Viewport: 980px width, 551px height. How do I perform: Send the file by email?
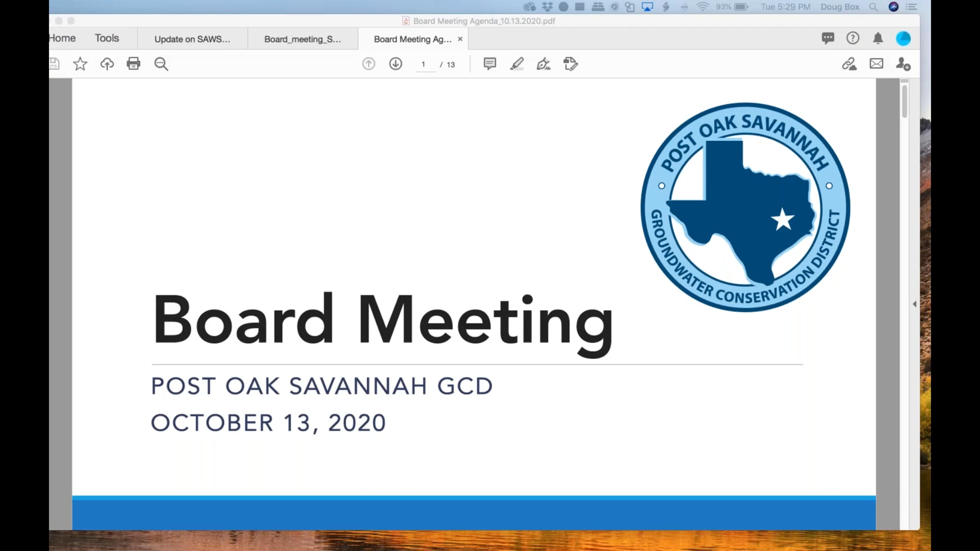coord(876,64)
